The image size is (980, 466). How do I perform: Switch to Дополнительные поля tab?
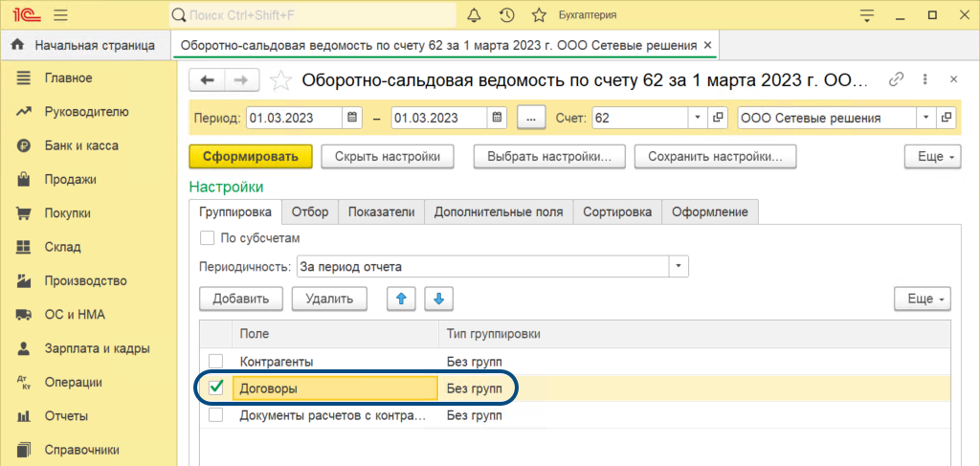click(499, 211)
